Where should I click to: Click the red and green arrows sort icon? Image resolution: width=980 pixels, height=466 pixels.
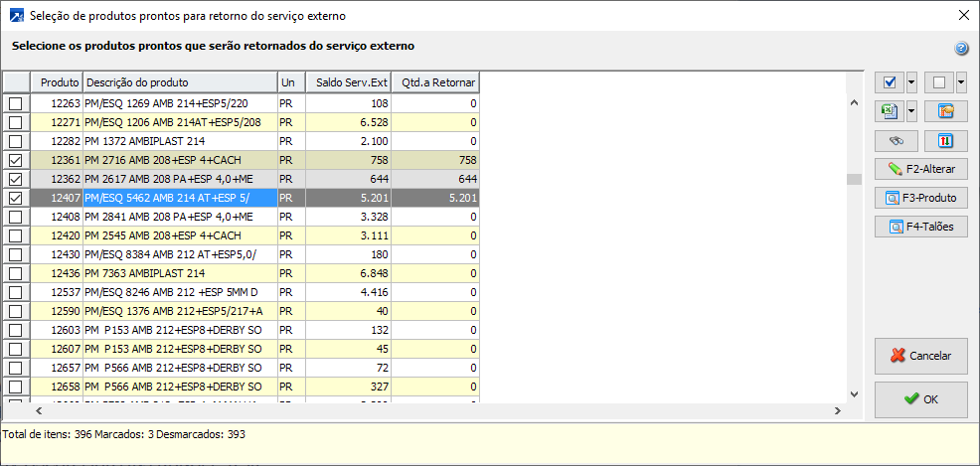[x=945, y=140]
